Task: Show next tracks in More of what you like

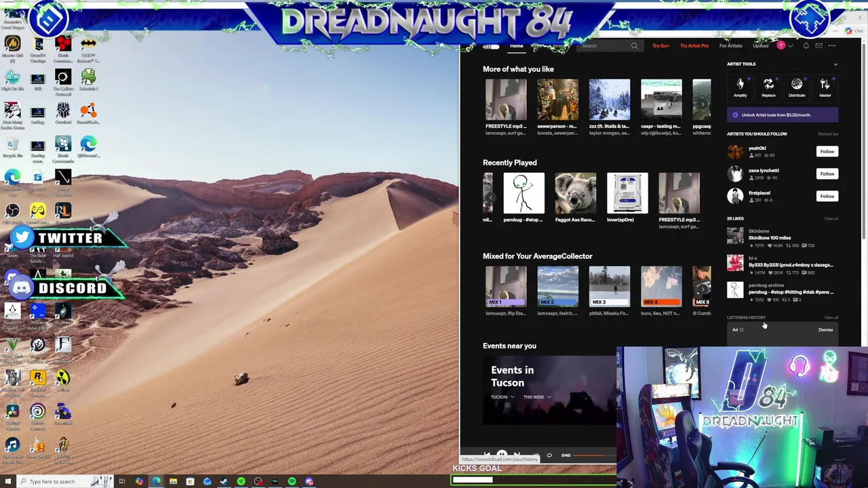Action: pyautogui.click(x=703, y=104)
